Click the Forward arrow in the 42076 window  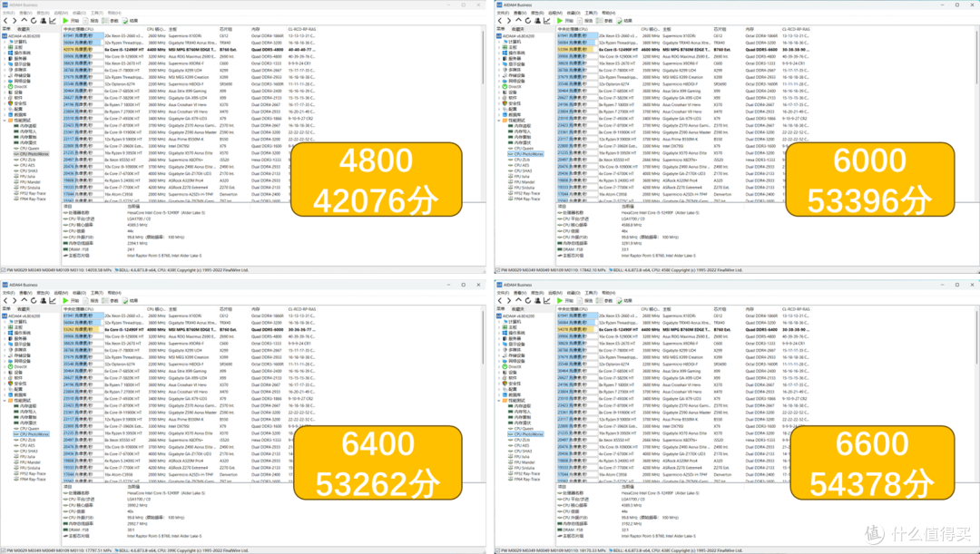[15, 21]
